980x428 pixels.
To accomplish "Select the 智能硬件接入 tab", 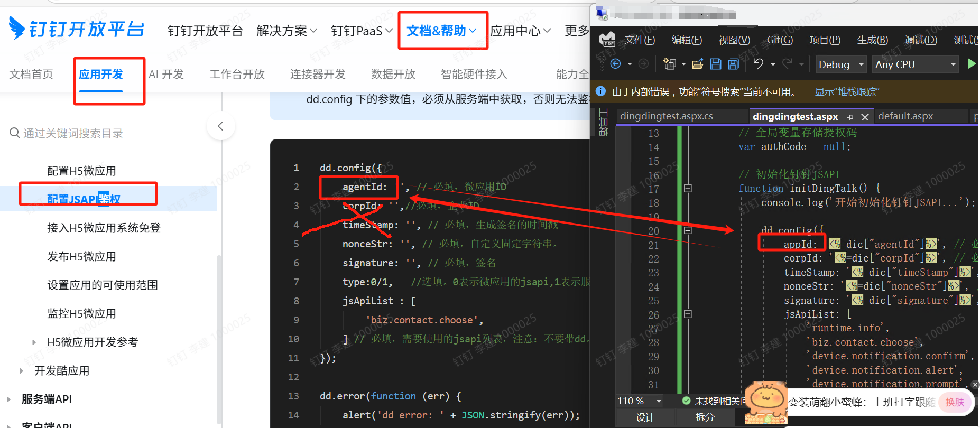I will (474, 74).
